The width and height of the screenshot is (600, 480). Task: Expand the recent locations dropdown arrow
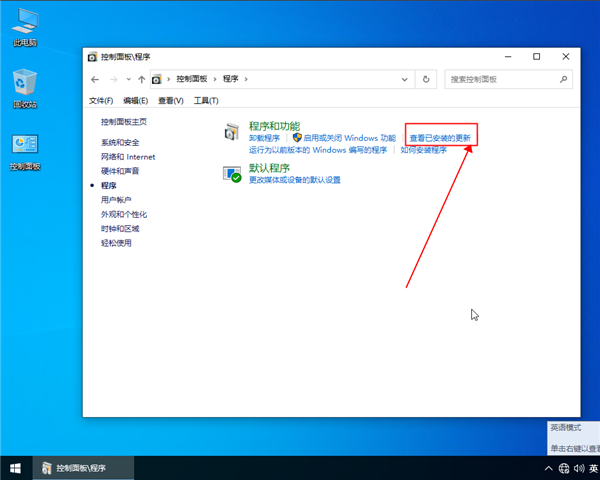tap(128, 79)
